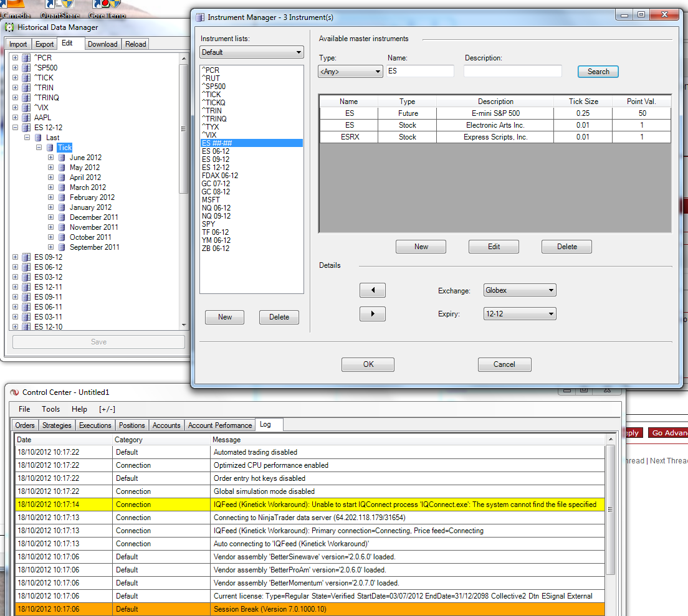Open the Instrument lists Default dropdown
The height and width of the screenshot is (616, 688).
pos(251,52)
